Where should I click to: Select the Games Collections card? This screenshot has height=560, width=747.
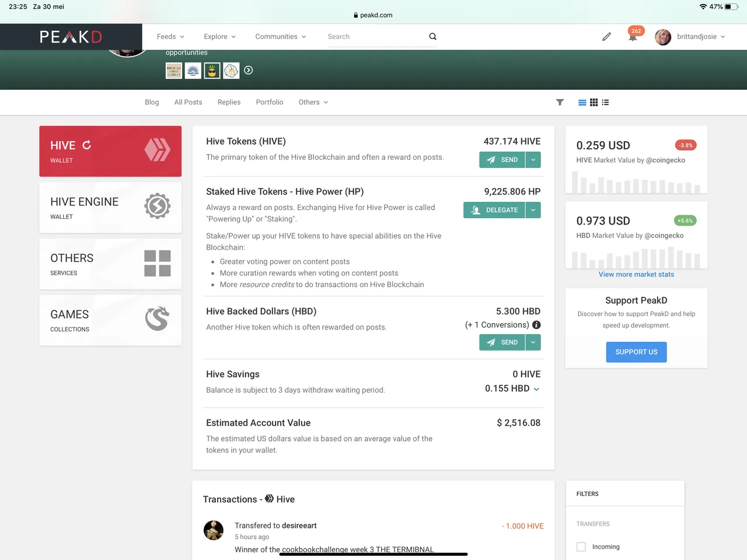pos(110,320)
